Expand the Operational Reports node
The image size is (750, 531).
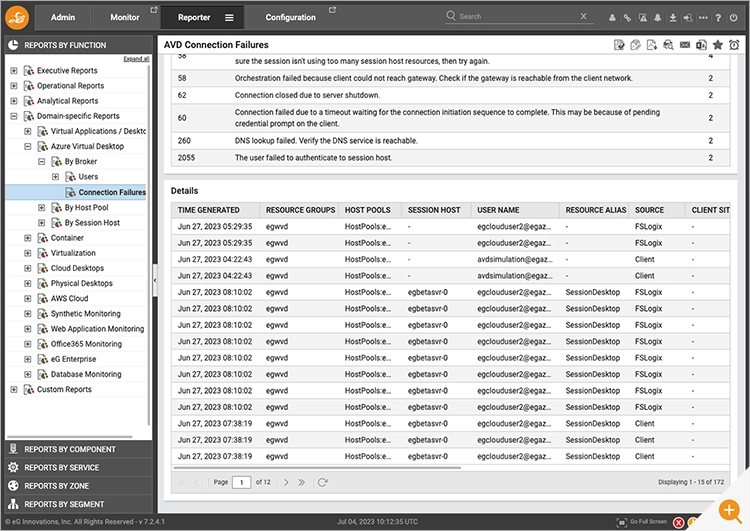[x=14, y=86]
